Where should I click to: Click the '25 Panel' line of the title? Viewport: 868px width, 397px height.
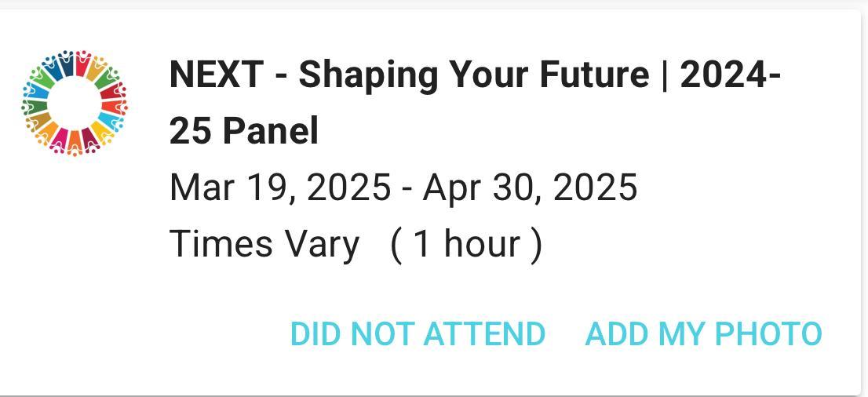click(x=243, y=131)
